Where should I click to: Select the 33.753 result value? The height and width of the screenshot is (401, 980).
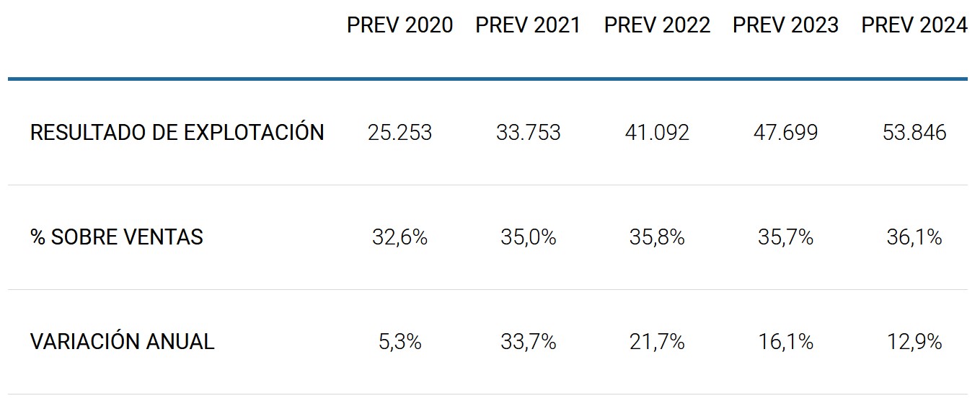528,133
